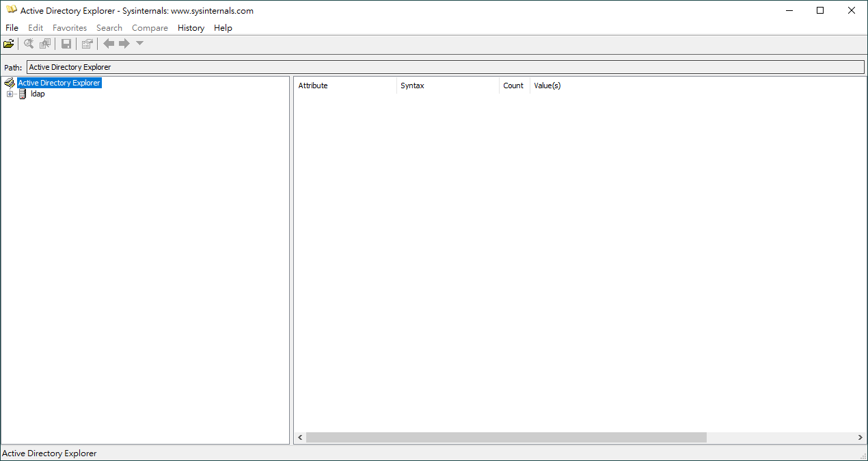Click the horizontal scrollbar right arrow
Screen dimensions: 868x461
coord(860,437)
